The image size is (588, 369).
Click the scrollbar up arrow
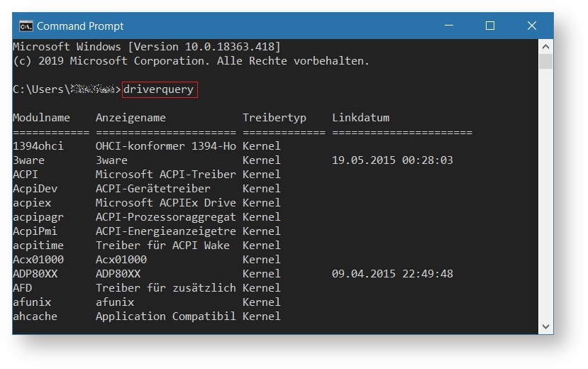click(x=545, y=46)
